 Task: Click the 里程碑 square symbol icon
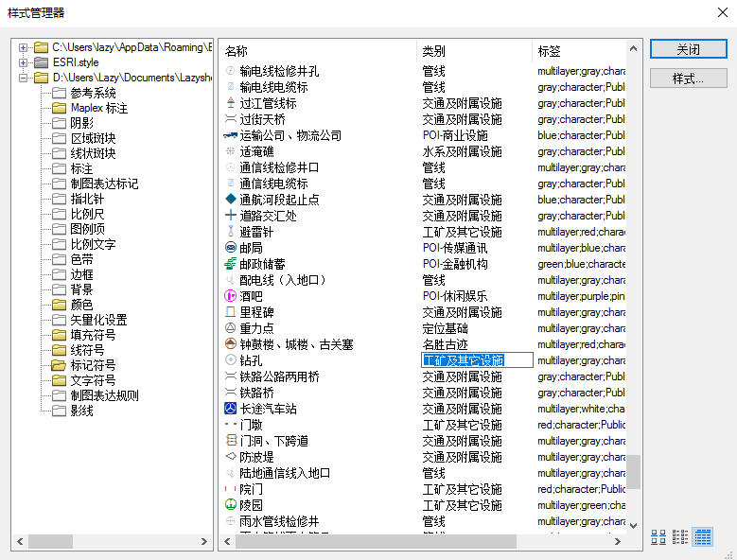click(x=230, y=312)
